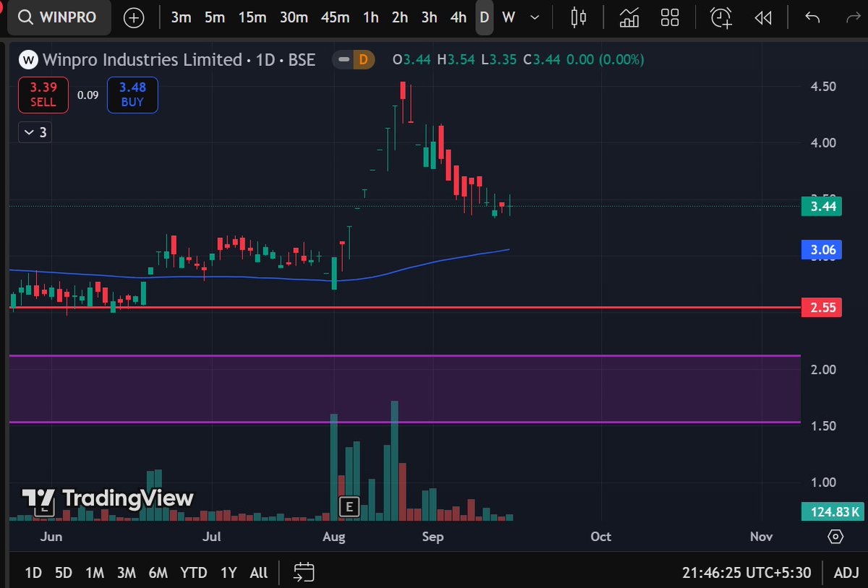Set chart interval to 4h
This screenshot has width=868, height=588.
tap(459, 17)
